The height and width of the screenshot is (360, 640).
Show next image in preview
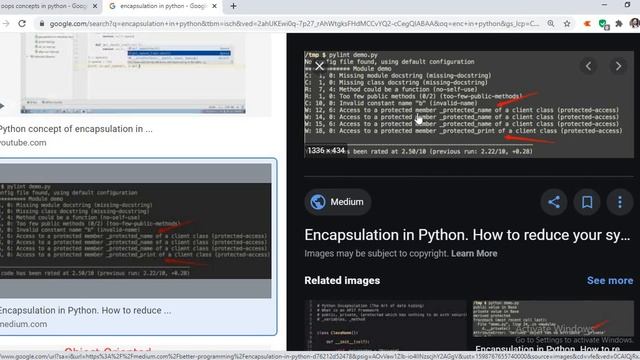tap(618, 66)
